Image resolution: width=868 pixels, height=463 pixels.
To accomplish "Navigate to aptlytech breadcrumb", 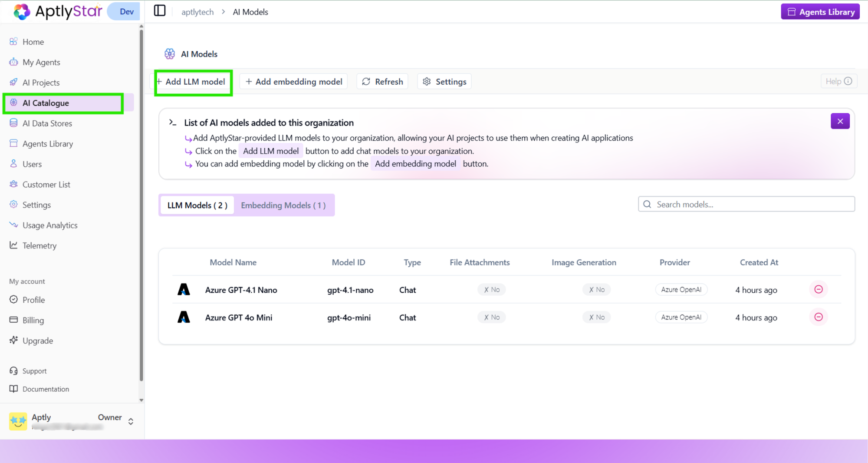I will coord(197,12).
